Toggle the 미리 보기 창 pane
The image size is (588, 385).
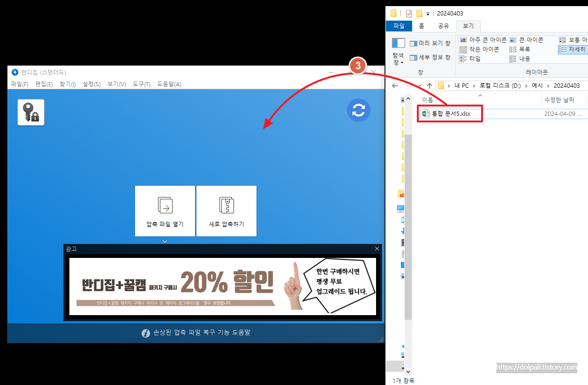430,43
